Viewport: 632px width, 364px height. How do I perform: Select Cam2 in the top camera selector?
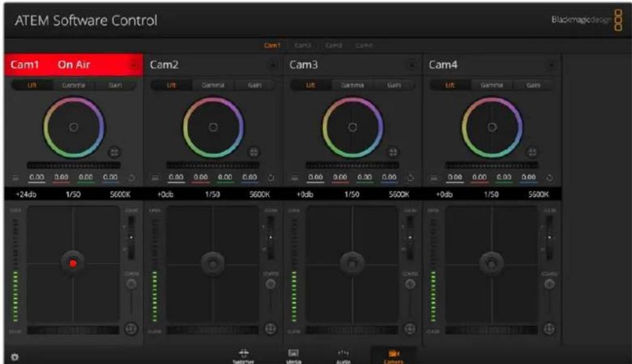[x=303, y=45]
